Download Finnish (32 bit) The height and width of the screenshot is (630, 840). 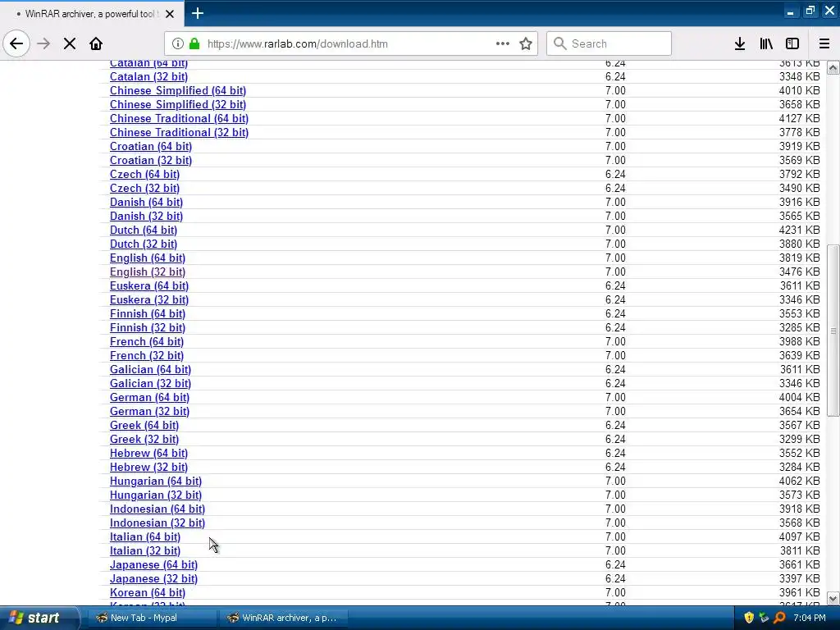pos(148,327)
